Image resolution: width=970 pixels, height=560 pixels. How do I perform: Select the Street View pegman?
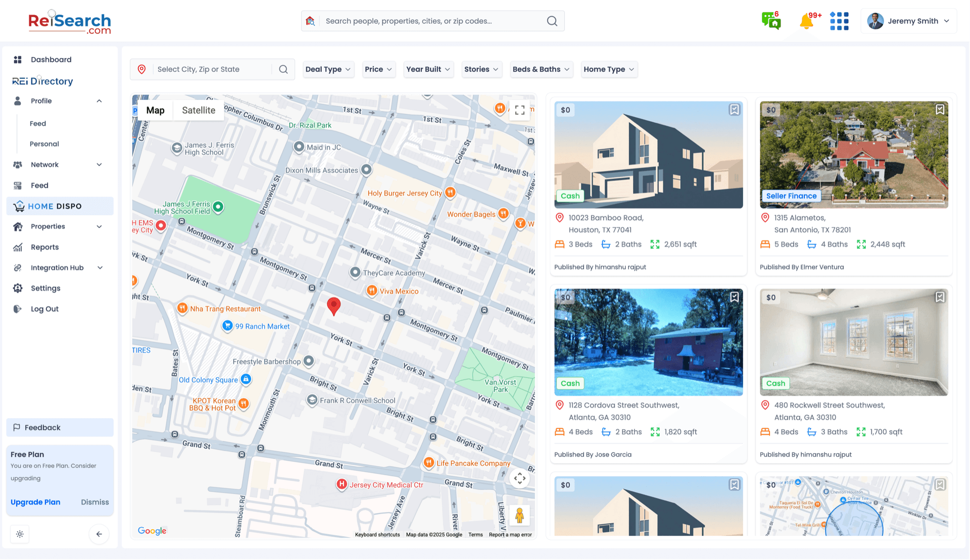[x=519, y=516]
